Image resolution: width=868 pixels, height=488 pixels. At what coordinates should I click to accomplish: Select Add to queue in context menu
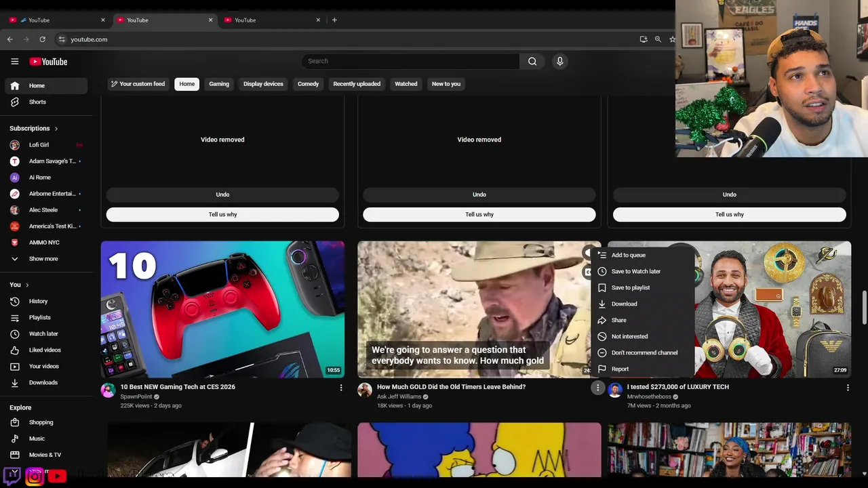pos(642,255)
